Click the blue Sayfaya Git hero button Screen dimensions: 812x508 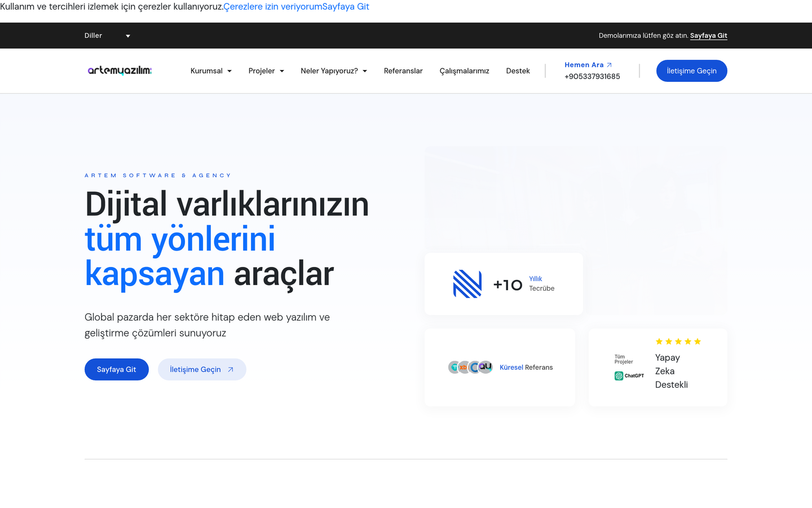click(117, 369)
